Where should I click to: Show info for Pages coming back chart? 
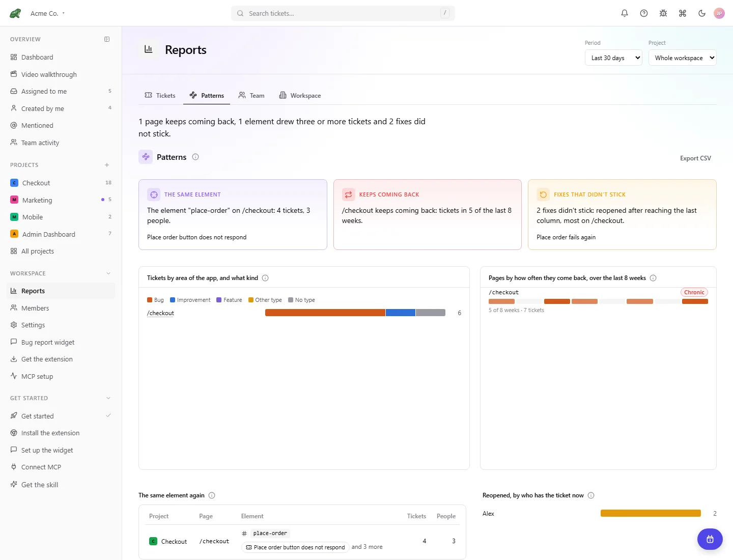[653, 278]
